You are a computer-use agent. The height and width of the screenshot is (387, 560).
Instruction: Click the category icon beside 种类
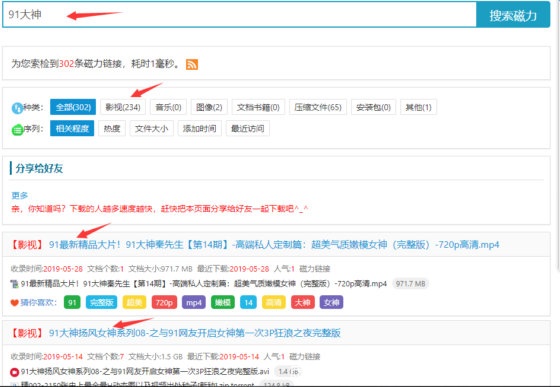pyautogui.click(x=17, y=107)
